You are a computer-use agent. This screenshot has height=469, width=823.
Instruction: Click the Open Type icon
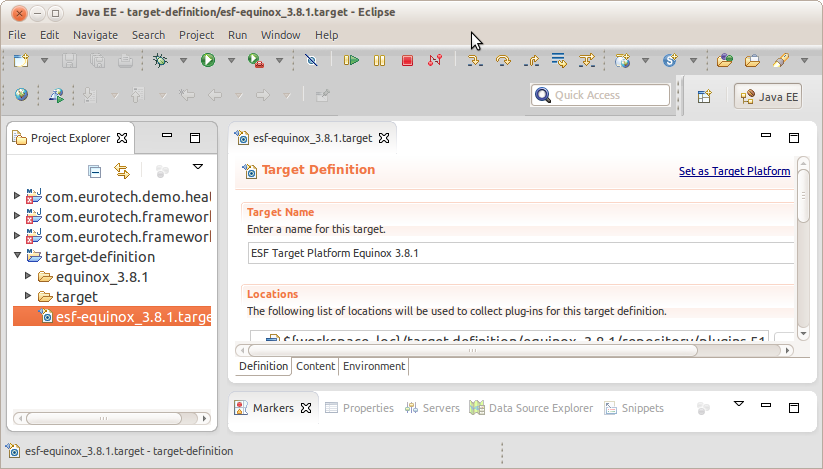tap(724, 61)
